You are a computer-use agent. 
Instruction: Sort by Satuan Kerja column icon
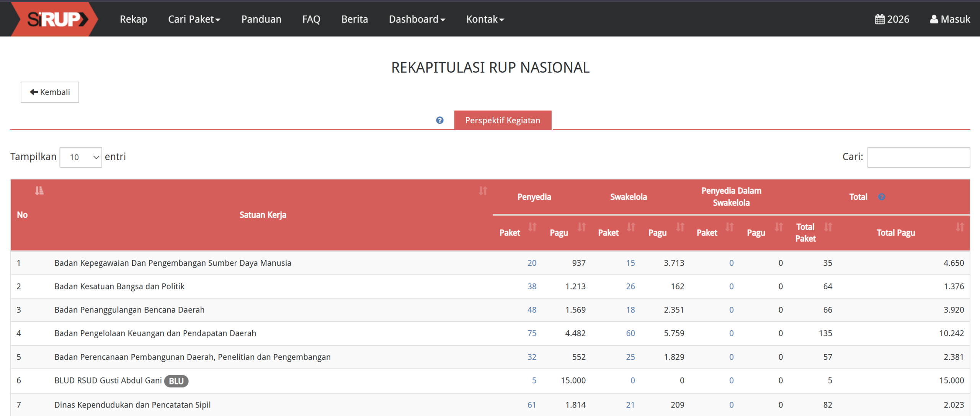(x=483, y=190)
